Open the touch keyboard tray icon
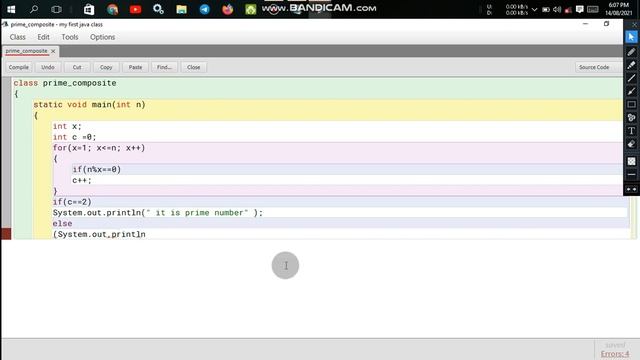 click(x=592, y=9)
